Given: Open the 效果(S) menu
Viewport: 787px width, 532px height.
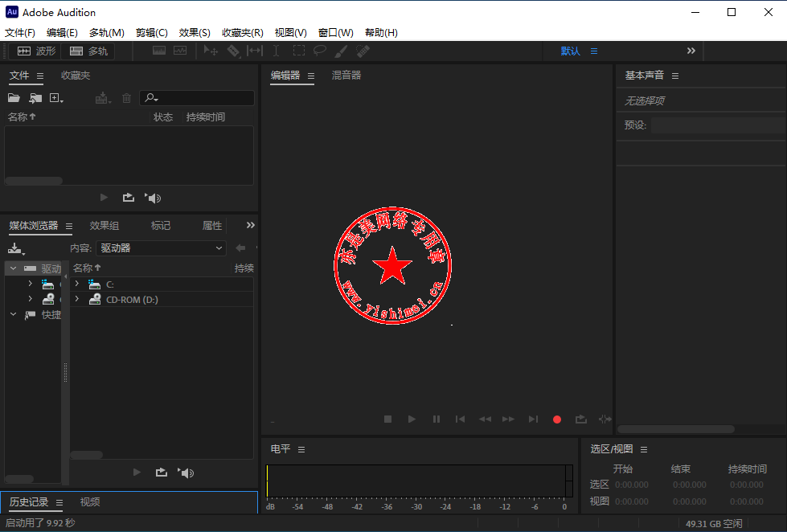Looking at the screenshot, I should (x=195, y=33).
